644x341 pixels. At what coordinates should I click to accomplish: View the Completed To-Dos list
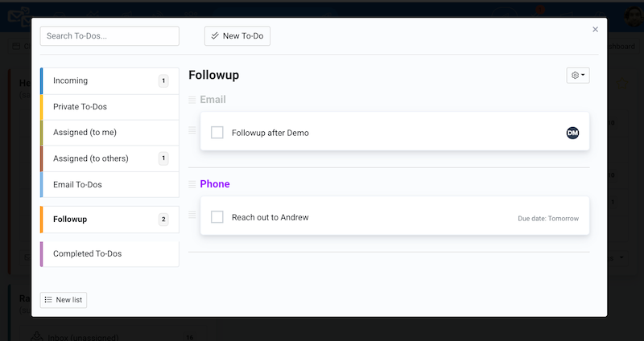pos(109,254)
